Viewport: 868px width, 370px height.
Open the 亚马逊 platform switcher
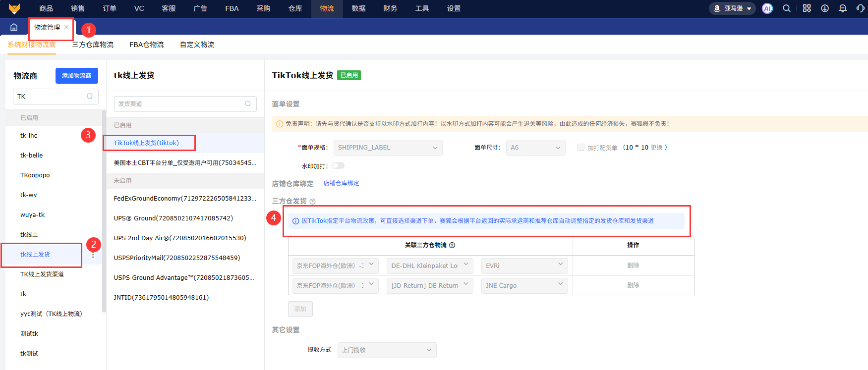[x=733, y=8]
